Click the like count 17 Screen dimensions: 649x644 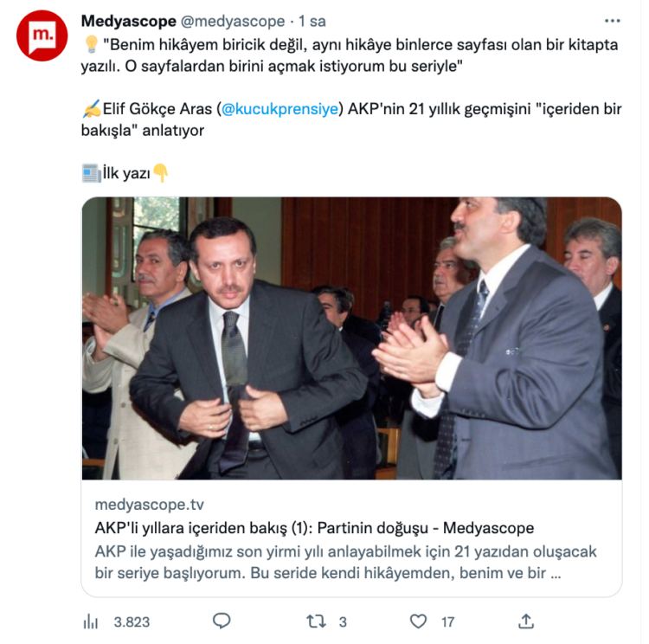448,622
